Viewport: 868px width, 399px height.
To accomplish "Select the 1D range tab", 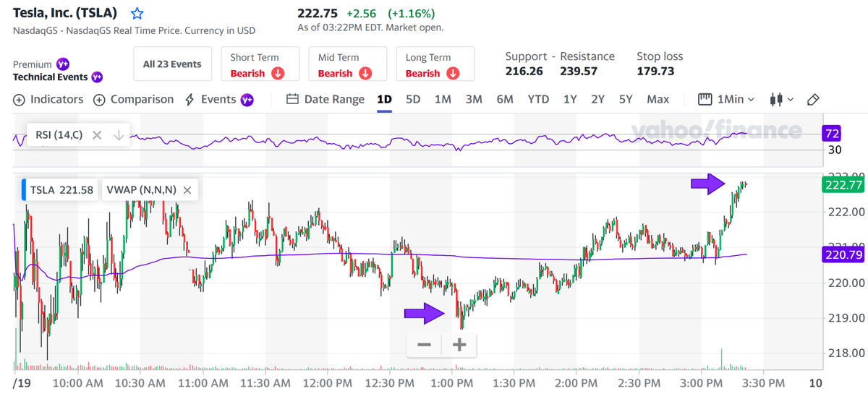I will pyautogui.click(x=385, y=99).
